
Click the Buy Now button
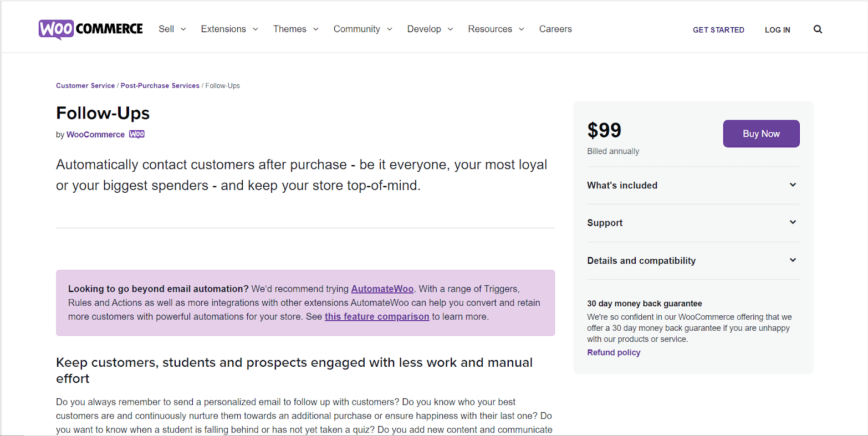761,134
